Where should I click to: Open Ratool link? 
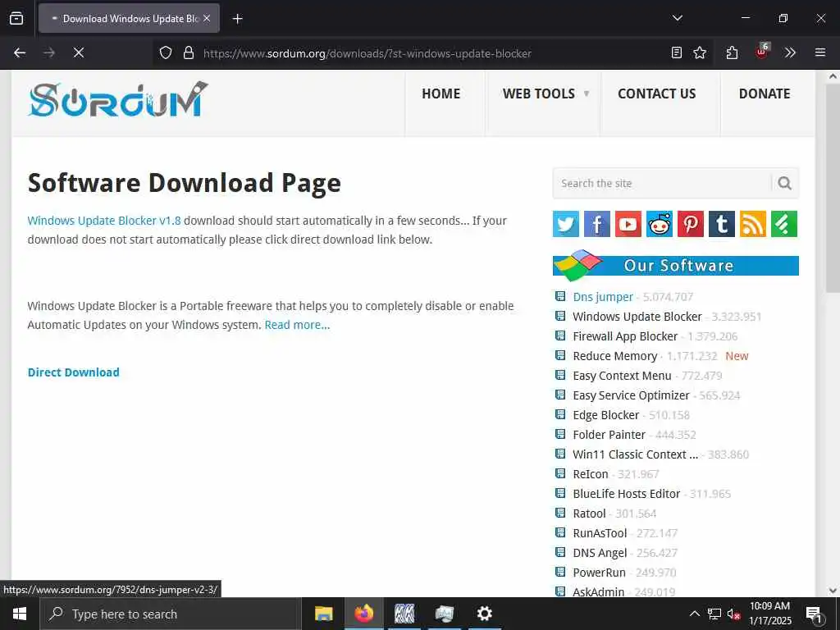pyautogui.click(x=589, y=514)
